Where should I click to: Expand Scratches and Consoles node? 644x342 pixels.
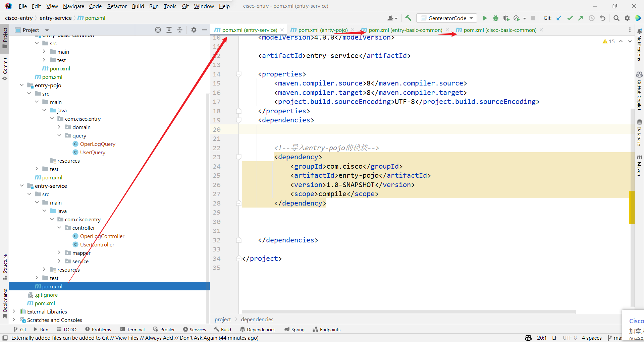(x=14, y=320)
